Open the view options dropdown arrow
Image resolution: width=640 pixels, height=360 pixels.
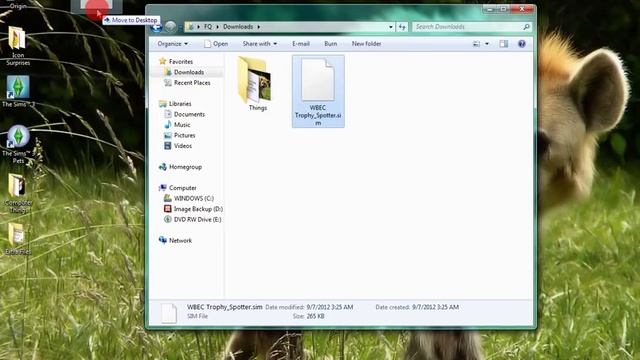[x=487, y=44]
